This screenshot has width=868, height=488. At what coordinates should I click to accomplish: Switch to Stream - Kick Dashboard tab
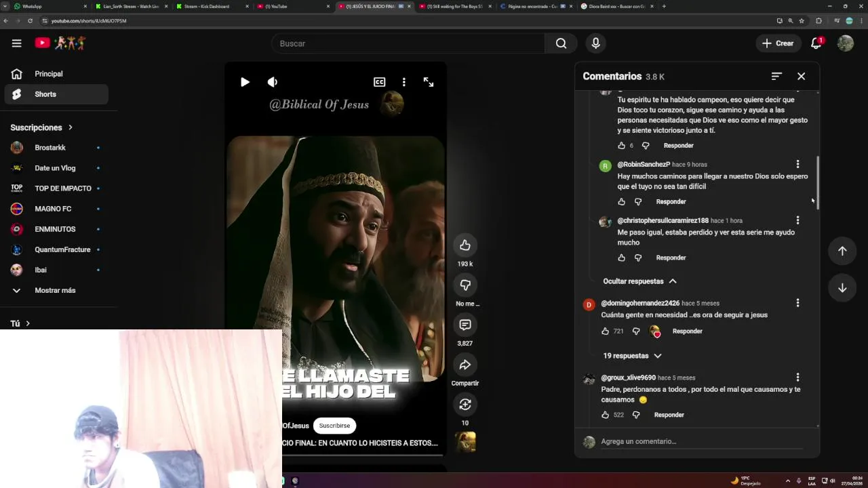click(x=211, y=6)
